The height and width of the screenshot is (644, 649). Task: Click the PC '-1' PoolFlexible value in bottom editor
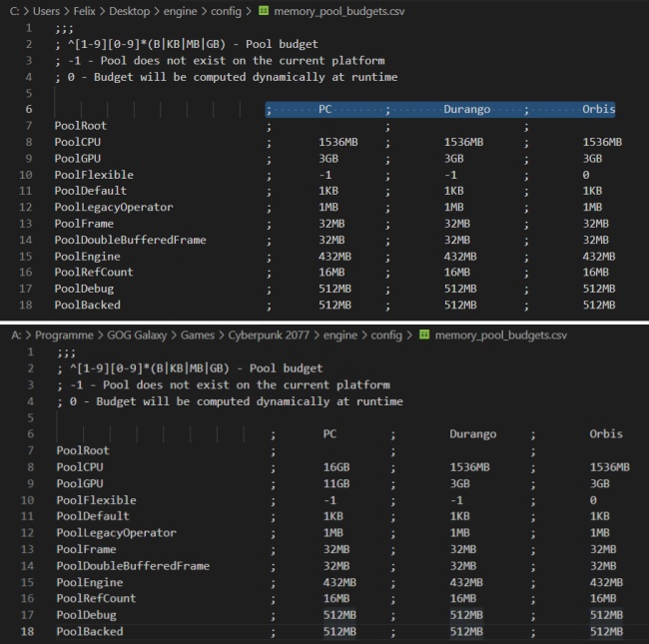pyautogui.click(x=329, y=500)
